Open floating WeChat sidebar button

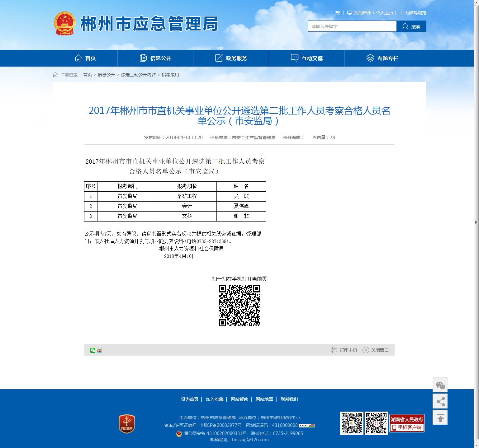click(440, 385)
